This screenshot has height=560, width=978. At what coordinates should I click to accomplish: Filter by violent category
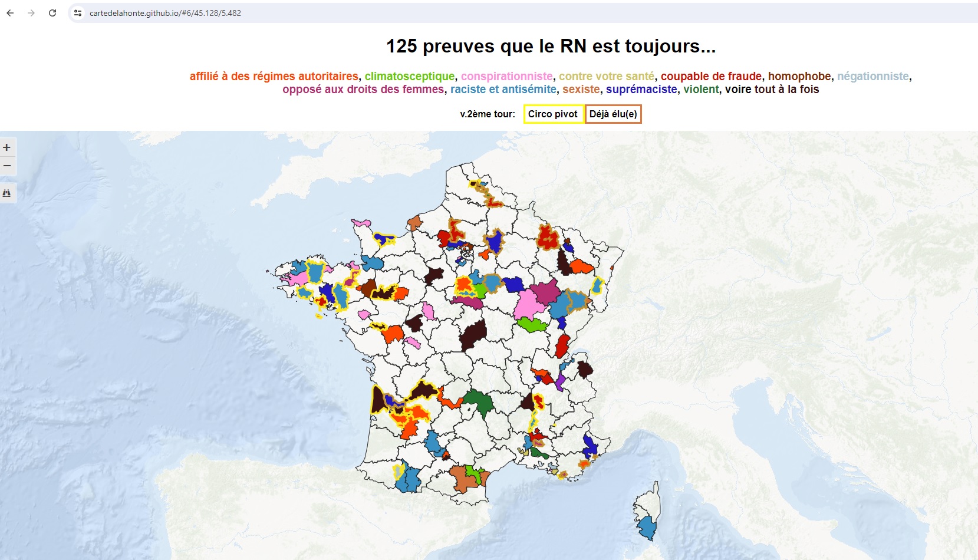coord(701,89)
